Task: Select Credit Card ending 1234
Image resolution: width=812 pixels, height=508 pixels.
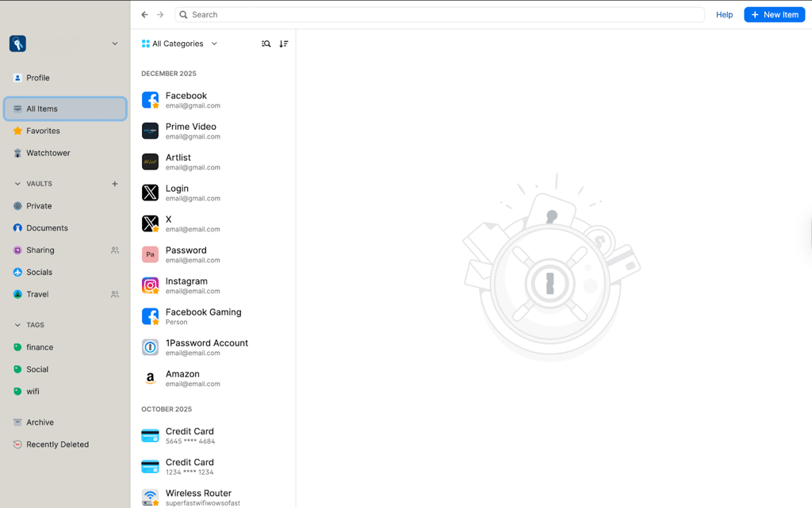Action: pos(213,467)
